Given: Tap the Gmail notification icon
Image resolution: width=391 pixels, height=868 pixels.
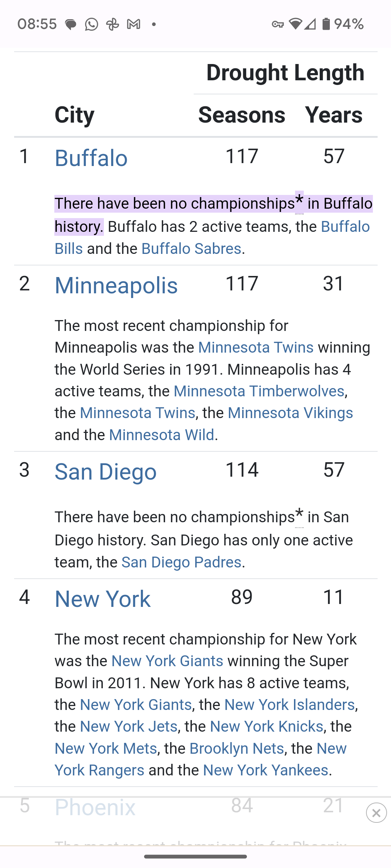Looking at the screenshot, I should pos(134,25).
